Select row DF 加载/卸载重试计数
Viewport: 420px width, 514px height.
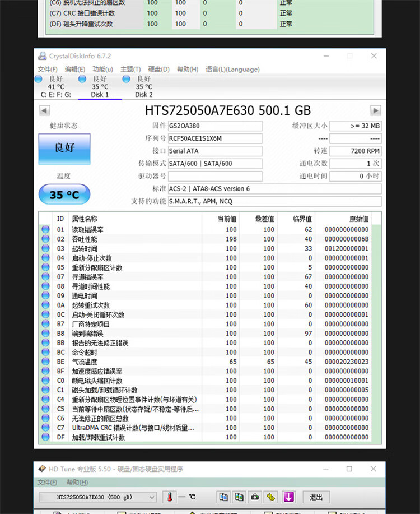click(206, 437)
